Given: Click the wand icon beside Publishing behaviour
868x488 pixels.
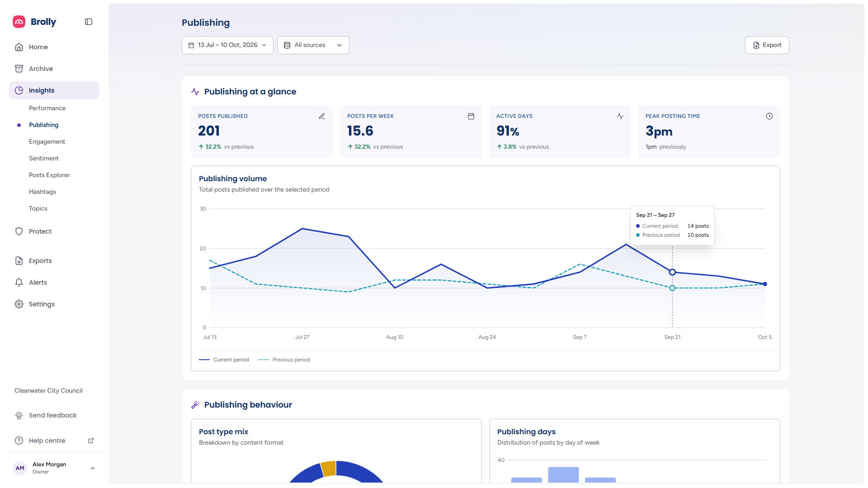Looking at the screenshot, I should point(195,405).
